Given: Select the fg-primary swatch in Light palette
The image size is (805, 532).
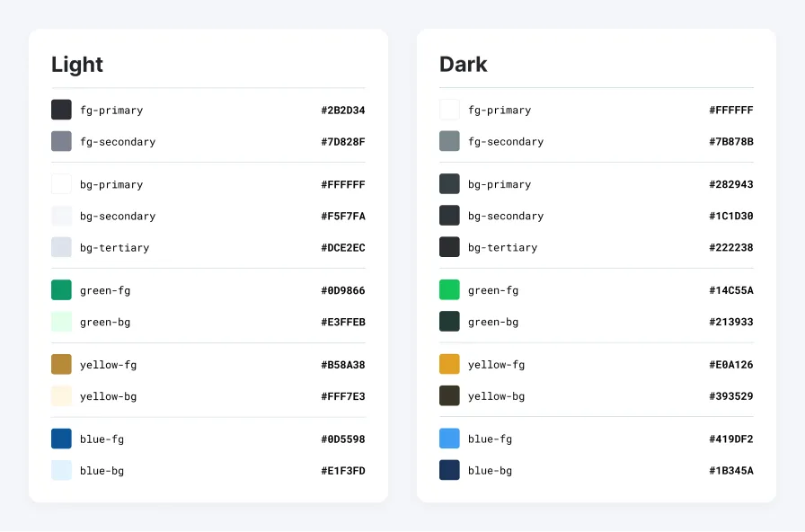Looking at the screenshot, I should tap(59, 110).
